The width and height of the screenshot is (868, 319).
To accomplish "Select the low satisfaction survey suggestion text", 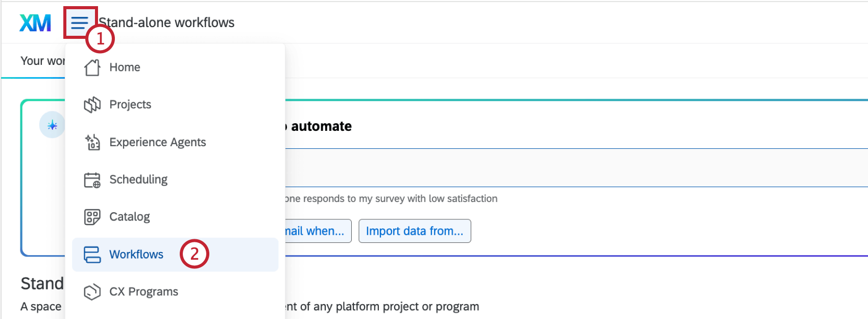I will [x=388, y=198].
